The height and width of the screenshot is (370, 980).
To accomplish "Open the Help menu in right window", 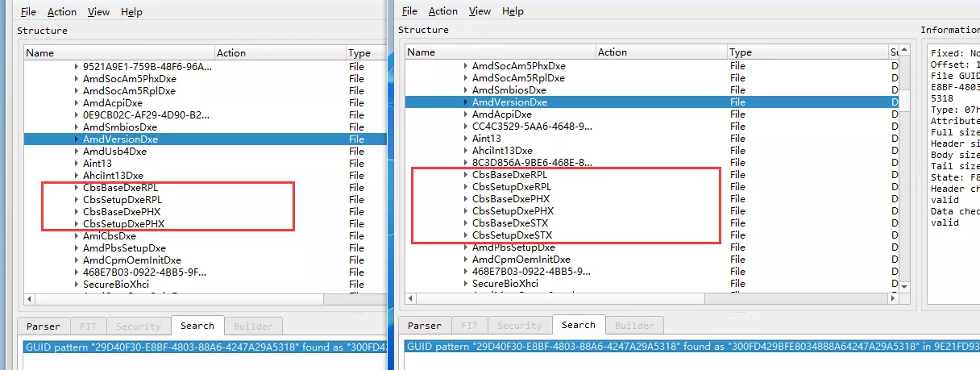I will [513, 11].
